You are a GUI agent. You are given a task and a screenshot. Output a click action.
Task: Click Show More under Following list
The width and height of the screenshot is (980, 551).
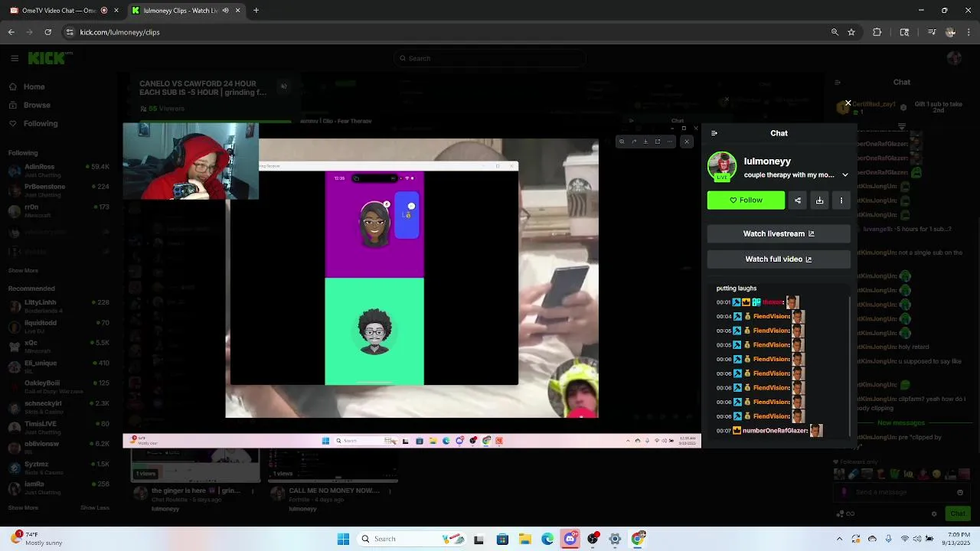click(23, 270)
